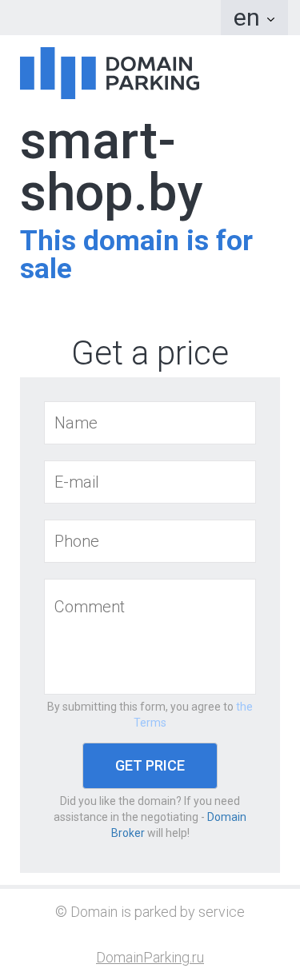Follow the Domain Broker link
Viewport: 300px width, 980px height.
178,825
